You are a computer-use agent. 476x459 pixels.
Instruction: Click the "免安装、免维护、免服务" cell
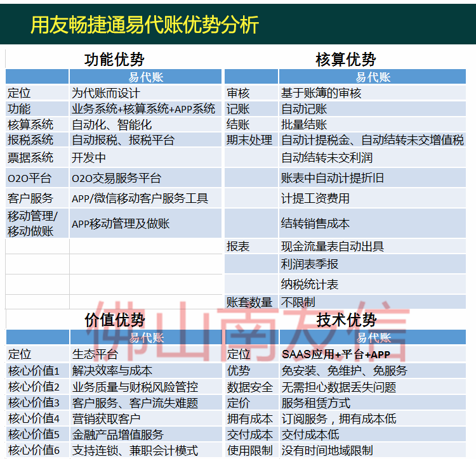pos(373,370)
